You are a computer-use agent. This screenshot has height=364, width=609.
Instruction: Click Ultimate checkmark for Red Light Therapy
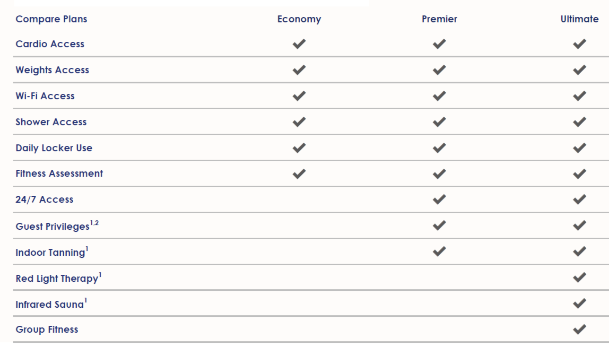click(579, 278)
